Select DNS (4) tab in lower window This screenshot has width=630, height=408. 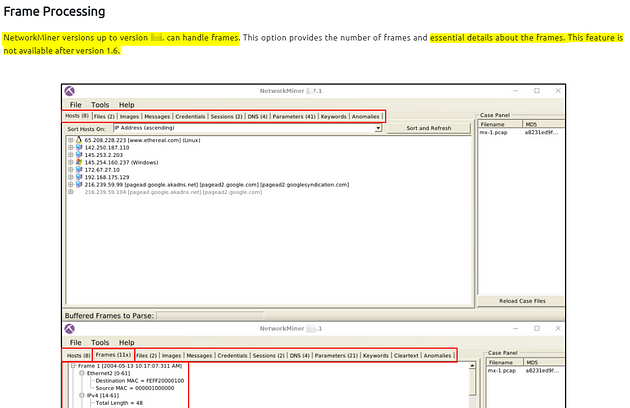pos(300,356)
